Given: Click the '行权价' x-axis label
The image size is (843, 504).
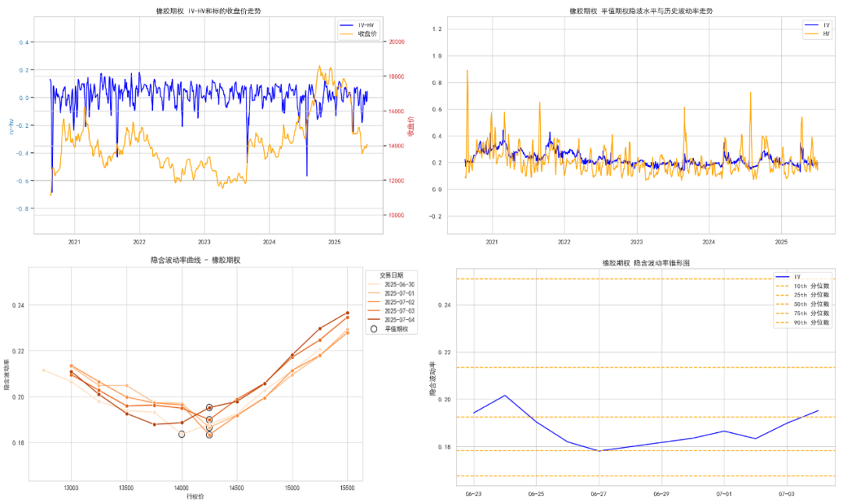Looking at the screenshot, I should coord(195,497).
